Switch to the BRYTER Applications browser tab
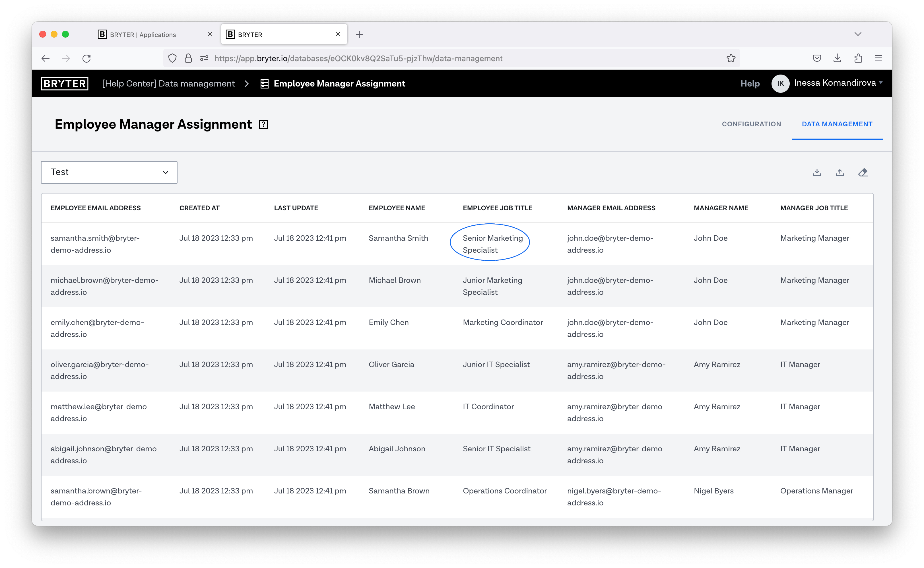The height and width of the screenshot is (568, 924). 143,34
